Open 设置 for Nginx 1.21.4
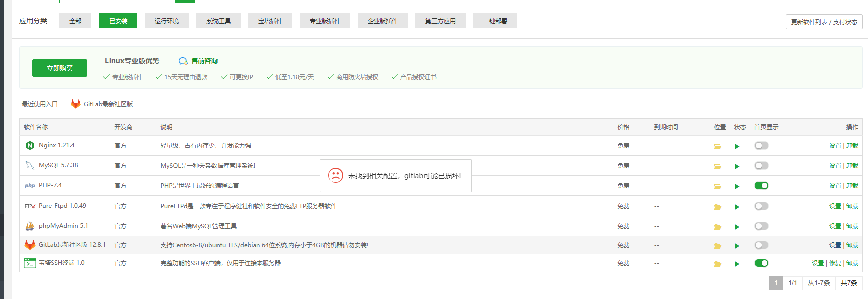 coord(835,146)
